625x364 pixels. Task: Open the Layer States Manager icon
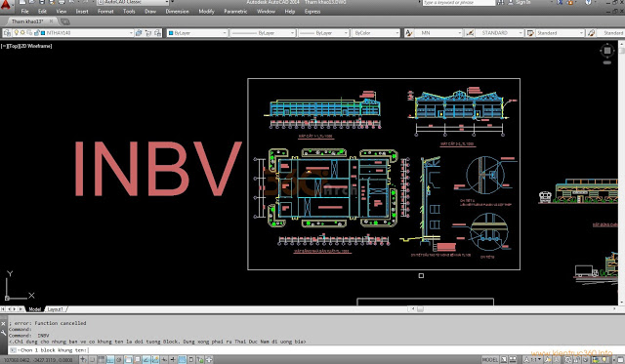(158, 33)
